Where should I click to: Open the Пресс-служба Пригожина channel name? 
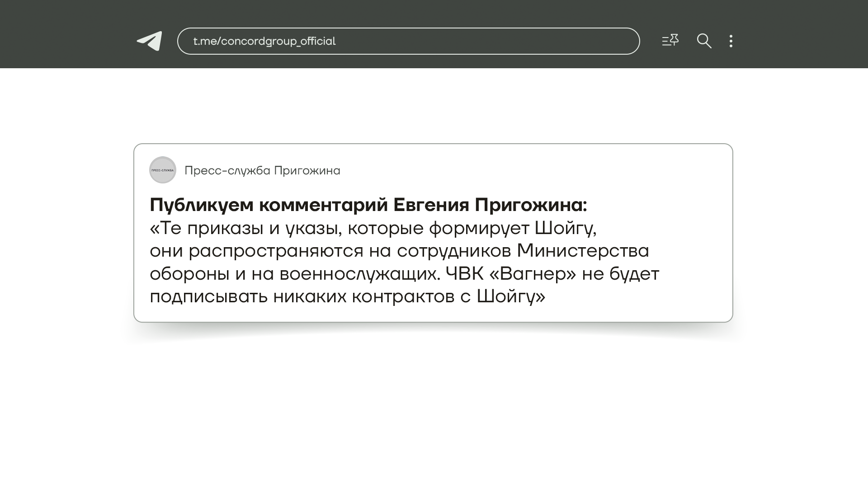point(262,171)
